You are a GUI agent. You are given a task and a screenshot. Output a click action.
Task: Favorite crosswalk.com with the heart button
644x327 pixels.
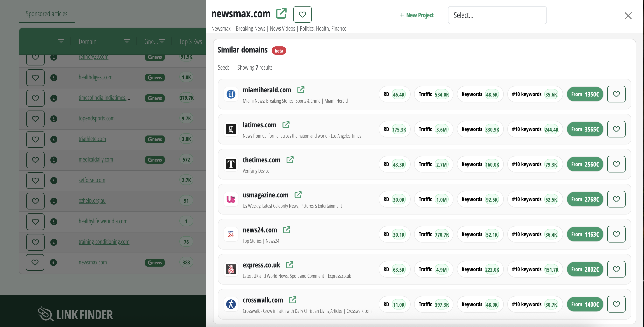[616, 304]
